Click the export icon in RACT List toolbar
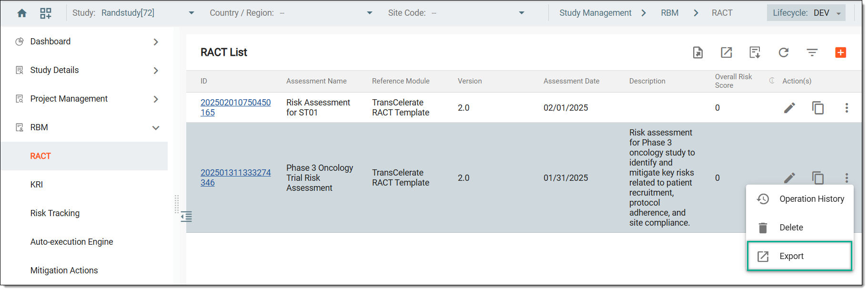The width and height of the screenshot is (868, 291). click(x=727, y=52)
